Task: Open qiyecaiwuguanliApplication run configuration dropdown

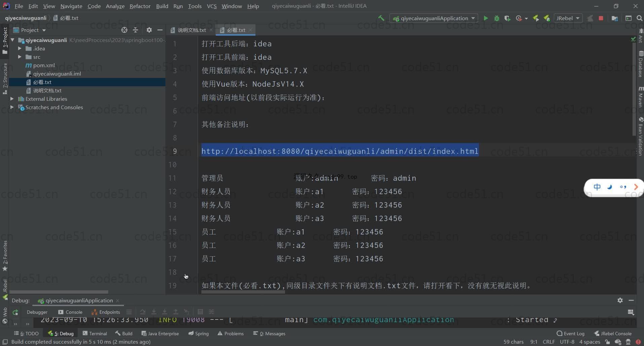Action: tap(434, 18)
